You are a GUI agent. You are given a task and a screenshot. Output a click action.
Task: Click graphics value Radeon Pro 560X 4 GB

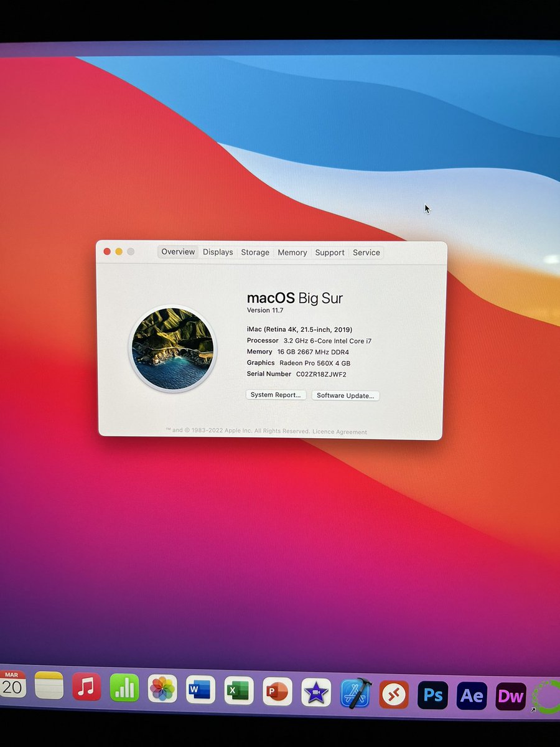tap(315, 363)
